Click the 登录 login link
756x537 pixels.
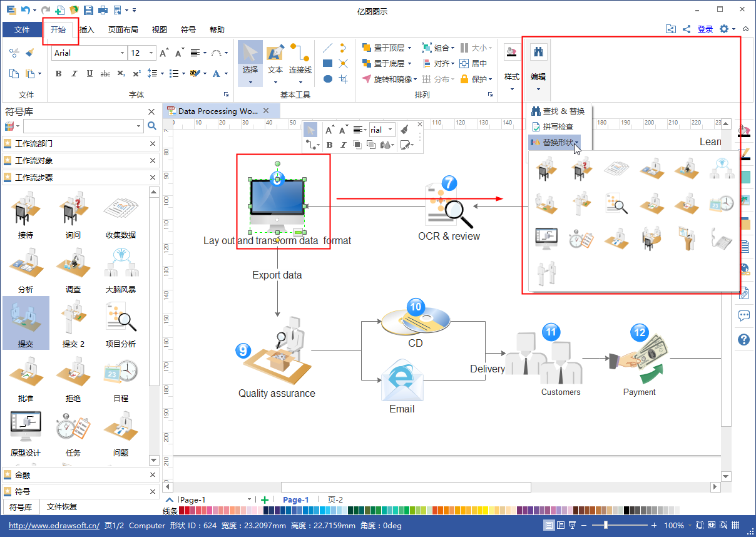[705, 29]
